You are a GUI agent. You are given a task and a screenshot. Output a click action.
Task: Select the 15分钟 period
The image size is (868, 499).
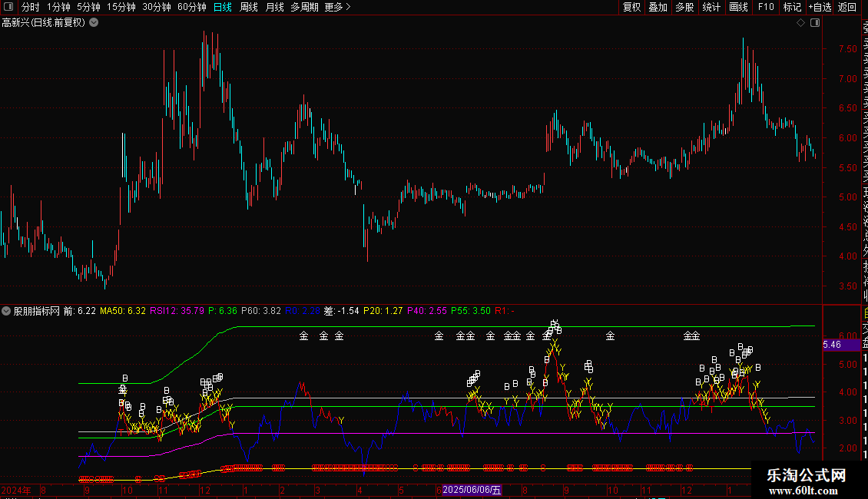[x=121, y=7]
